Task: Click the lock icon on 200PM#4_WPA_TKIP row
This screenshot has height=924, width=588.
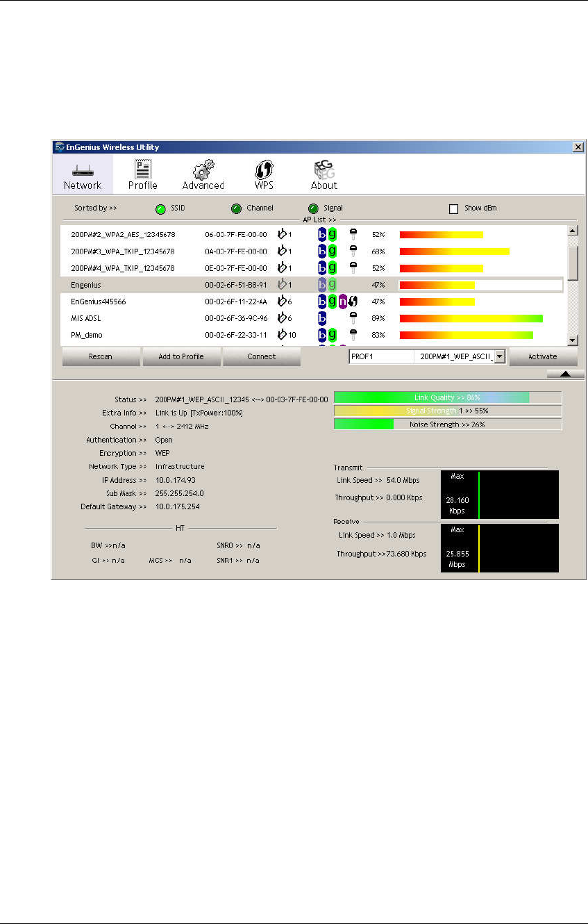Action: 353,268
